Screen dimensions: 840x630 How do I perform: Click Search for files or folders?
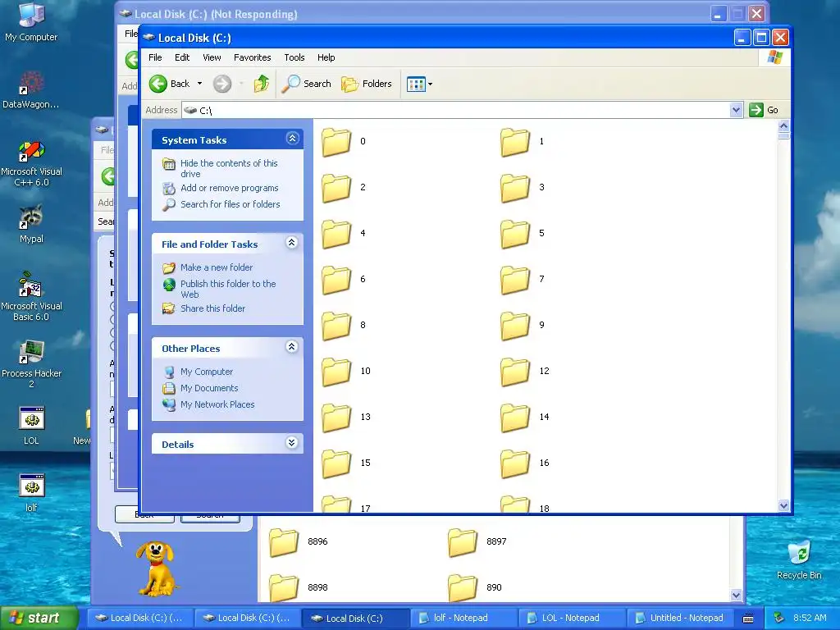231,204
